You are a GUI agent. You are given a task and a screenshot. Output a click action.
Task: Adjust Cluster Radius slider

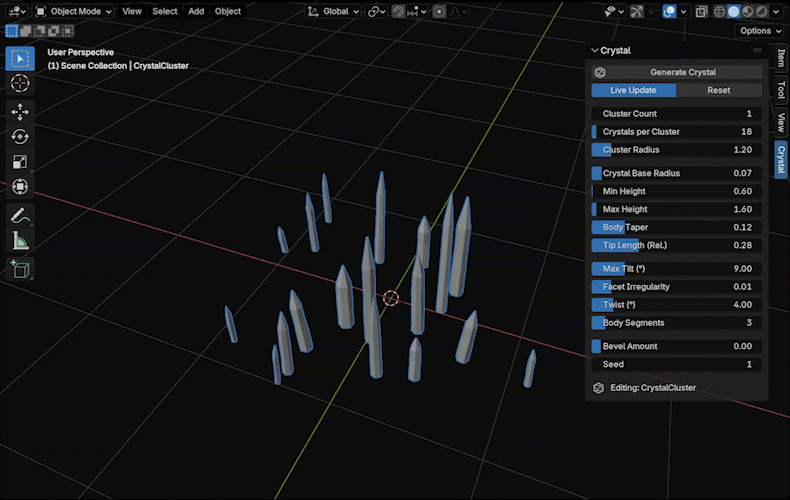[x=677, y=150]
